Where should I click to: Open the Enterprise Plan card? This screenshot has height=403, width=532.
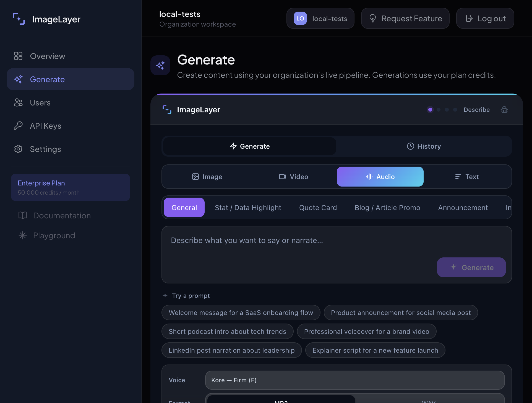click(71, 187)
